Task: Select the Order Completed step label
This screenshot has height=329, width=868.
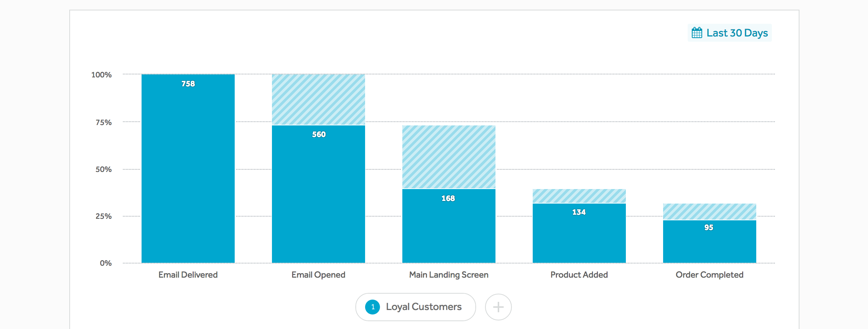Action: point(710,275)
